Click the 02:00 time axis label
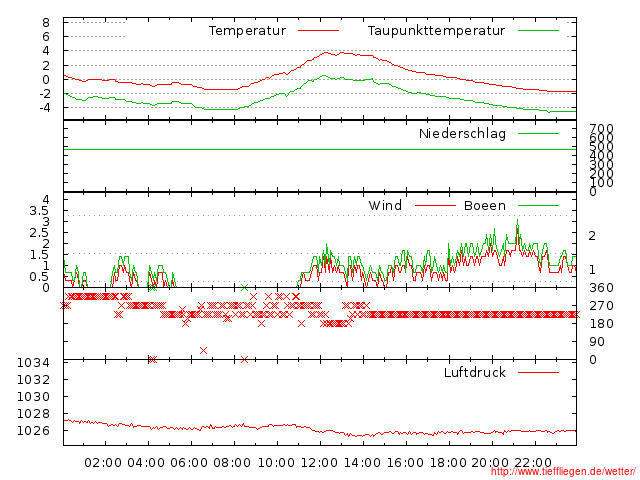The height and width of the screenshot is (480, 640). click(x=103, y=463)
